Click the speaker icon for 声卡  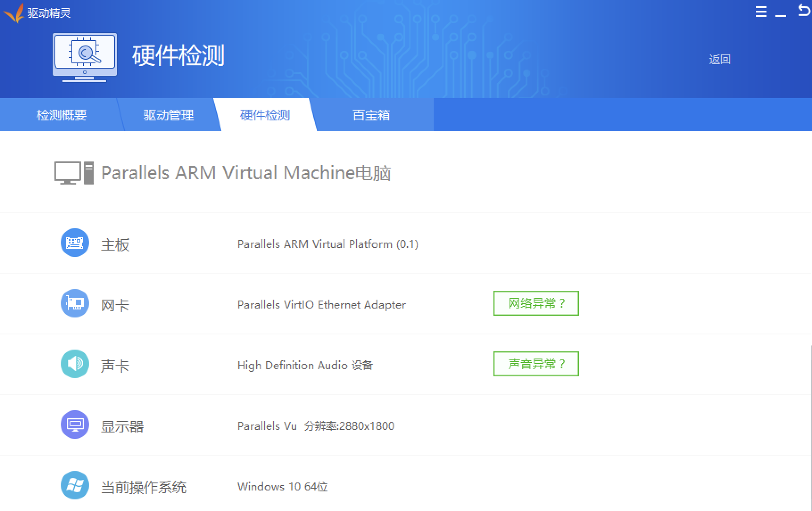click(x=75, y=364)
